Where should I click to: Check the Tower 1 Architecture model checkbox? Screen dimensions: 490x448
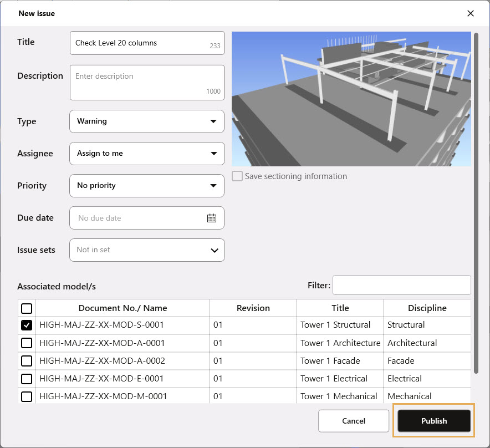27,343
